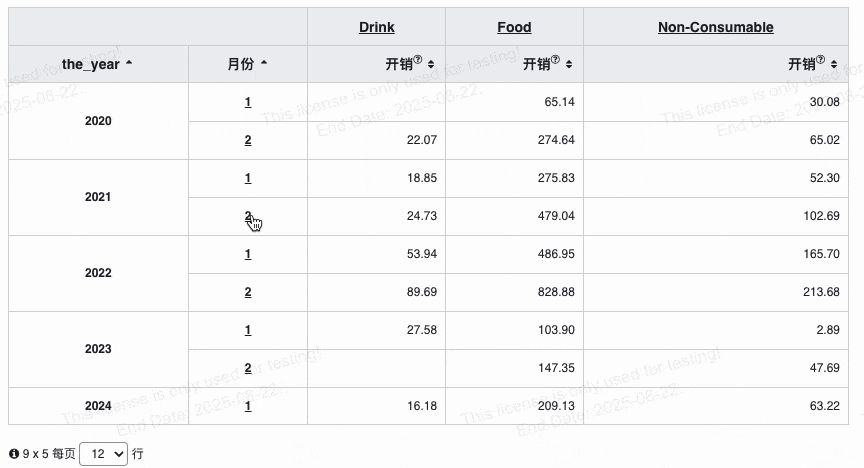This screenshot has width=864, height=468.
Task: Sort Food 开销 column arrows
Action: click(569, 64)
